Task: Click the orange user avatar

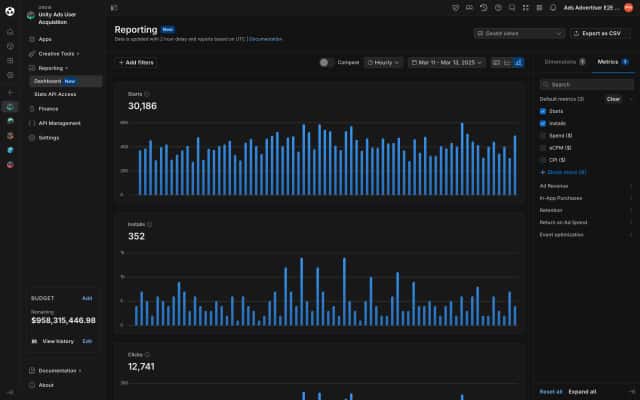Action: (x=629, y=8)
